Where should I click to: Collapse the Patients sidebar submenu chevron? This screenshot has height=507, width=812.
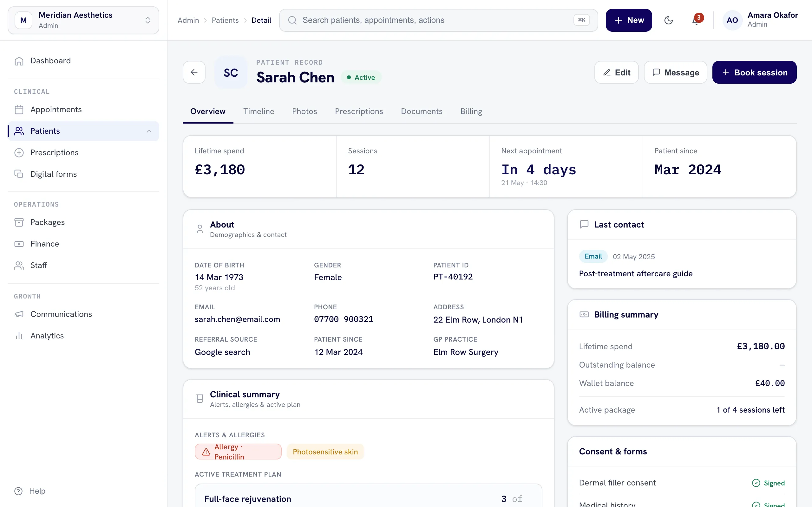[x=149, y=131]
